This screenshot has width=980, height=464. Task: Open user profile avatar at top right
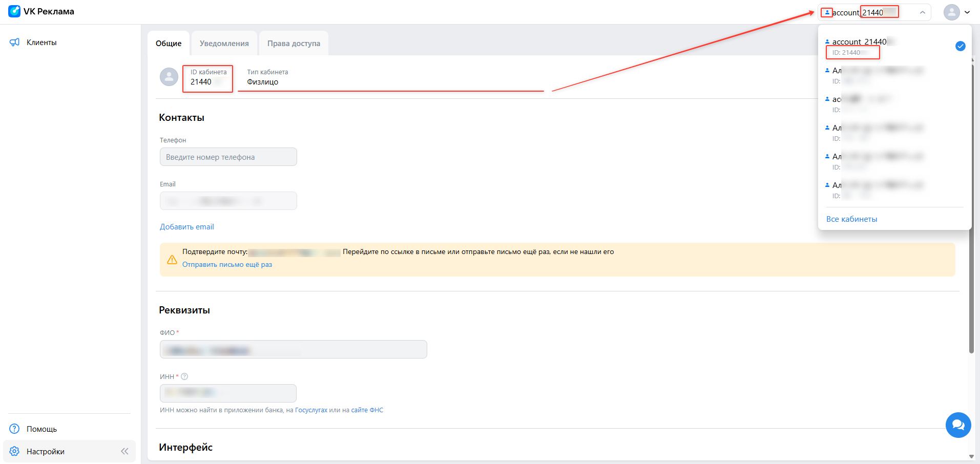point(952,12)
